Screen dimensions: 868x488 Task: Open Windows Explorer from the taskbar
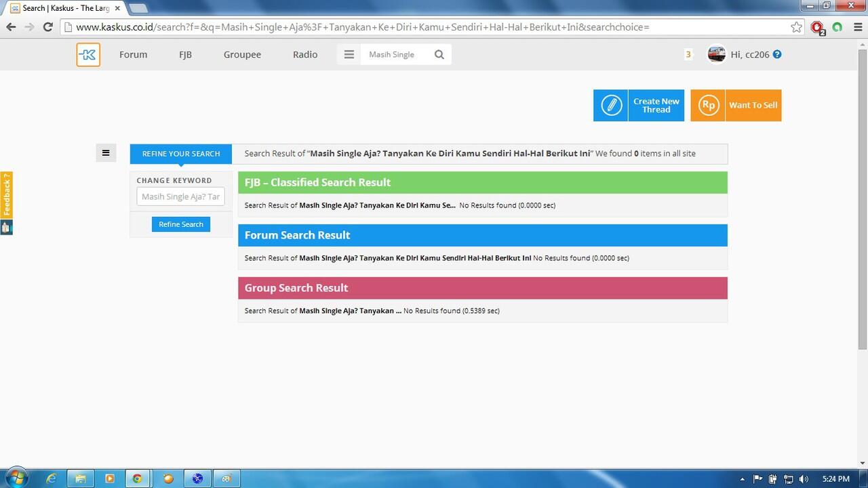(x=81, y=479)
